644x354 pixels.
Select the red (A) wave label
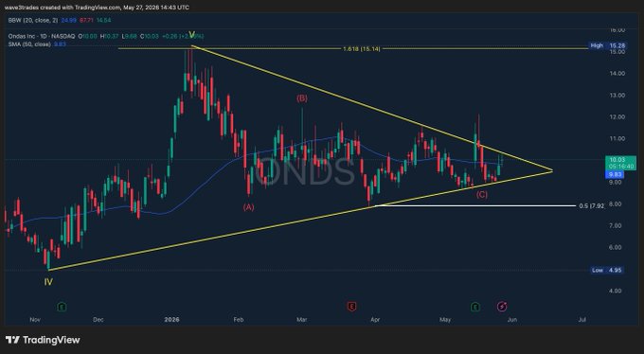click(248, 207)
